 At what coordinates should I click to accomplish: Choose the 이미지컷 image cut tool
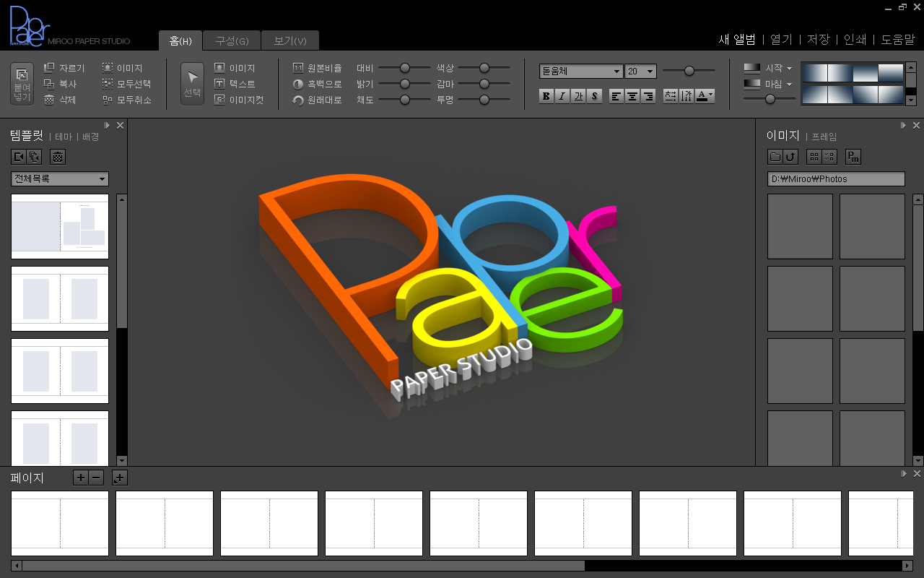238,100
